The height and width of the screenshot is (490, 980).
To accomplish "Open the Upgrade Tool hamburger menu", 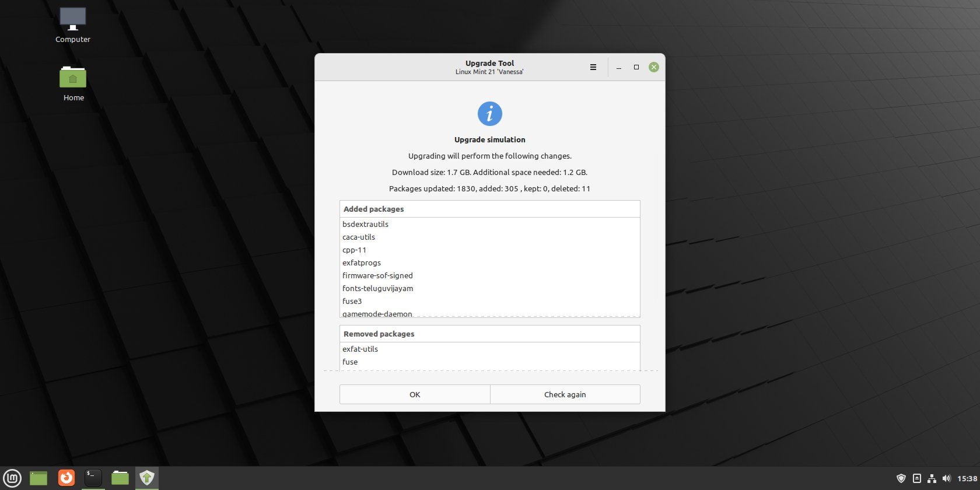I will point(593,67).
